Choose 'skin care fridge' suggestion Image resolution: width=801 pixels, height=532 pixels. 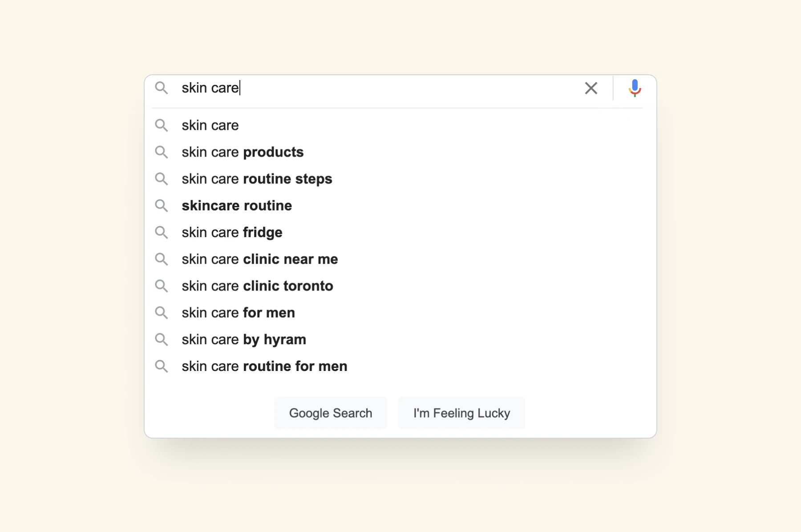click(232, 232)
